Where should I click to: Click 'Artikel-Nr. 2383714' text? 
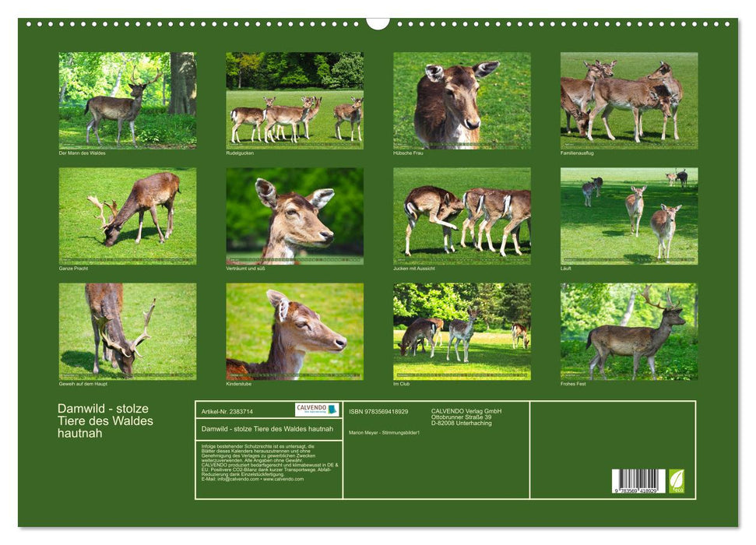click(227, 411)
